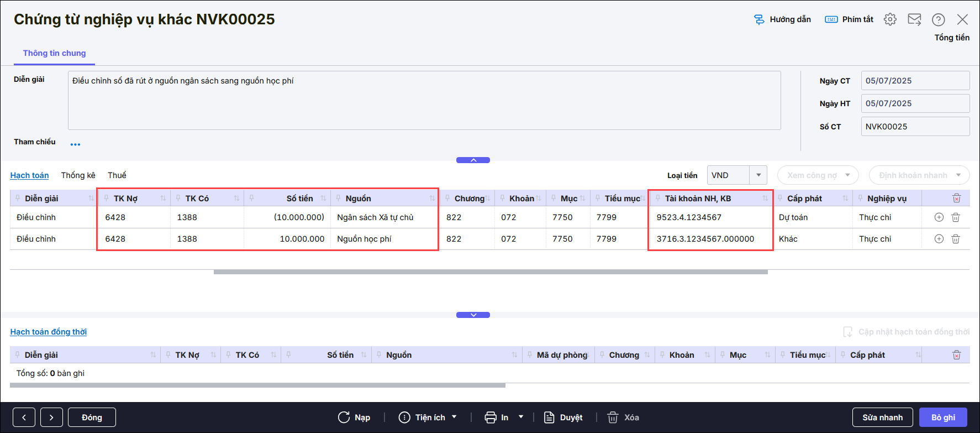Switch to the Thống kê tab

pyautogui.click(x=78, y=175)
